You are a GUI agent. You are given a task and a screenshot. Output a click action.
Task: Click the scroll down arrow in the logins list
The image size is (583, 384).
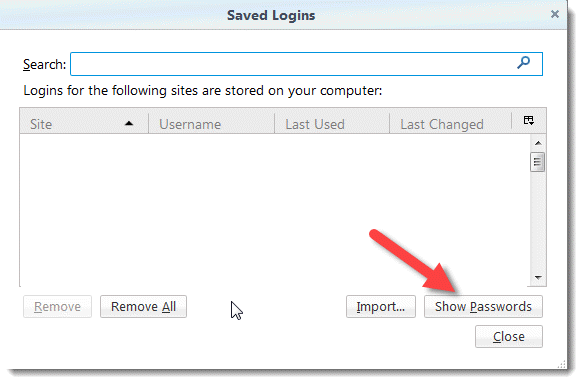[x=538, y=277]
